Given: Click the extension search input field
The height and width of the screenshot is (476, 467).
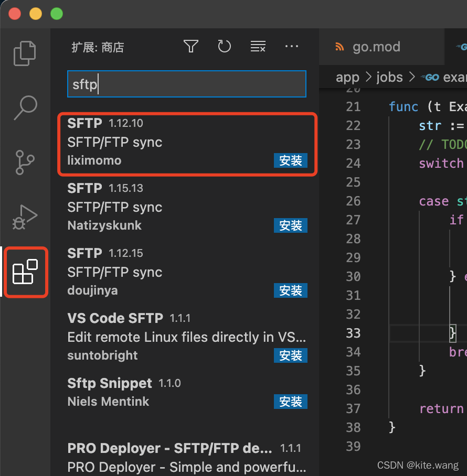Looking at the screenshot, I should pos(186,84).
